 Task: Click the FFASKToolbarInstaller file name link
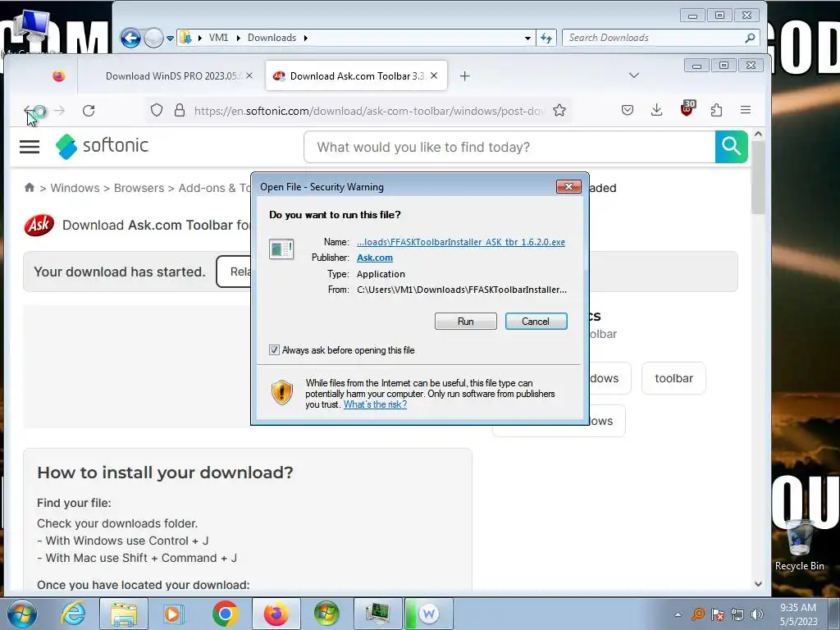click(461, 242)
